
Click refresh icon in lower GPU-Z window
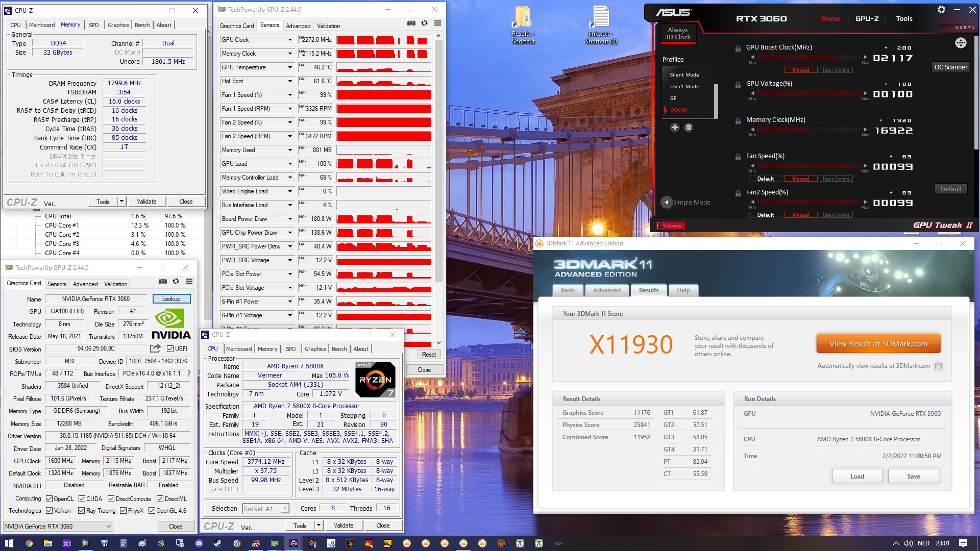point(176,281)
